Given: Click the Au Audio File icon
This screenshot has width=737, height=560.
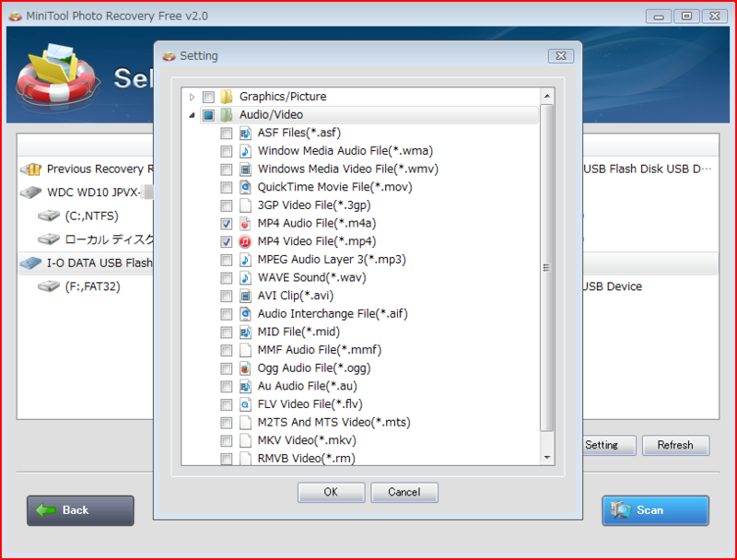Looking at the screenshot, I should click(245, 386).
